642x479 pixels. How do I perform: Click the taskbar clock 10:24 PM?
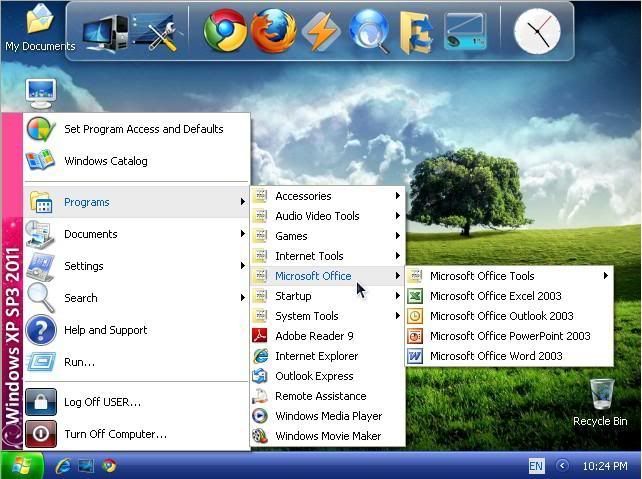(x=605, y=466)
